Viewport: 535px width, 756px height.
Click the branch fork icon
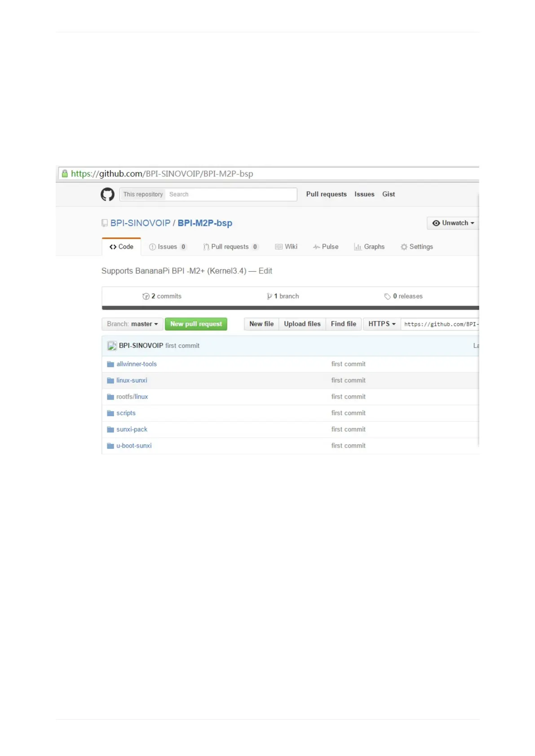pos(270,296)
